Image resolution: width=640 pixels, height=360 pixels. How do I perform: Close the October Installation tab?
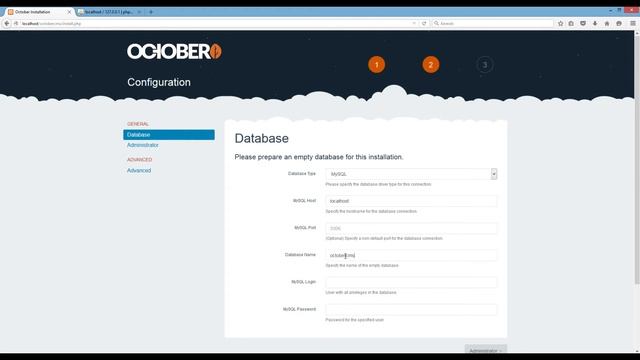pos(69,12)
